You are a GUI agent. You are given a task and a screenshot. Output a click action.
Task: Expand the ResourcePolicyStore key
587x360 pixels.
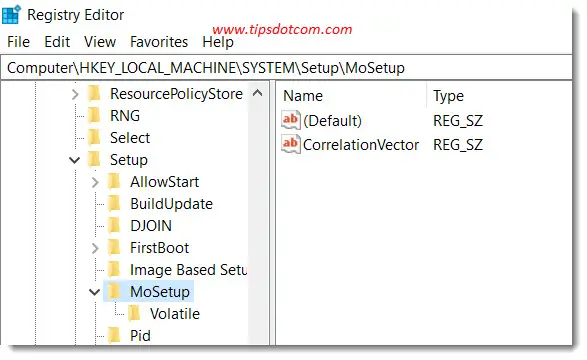(x=75, y=94)
